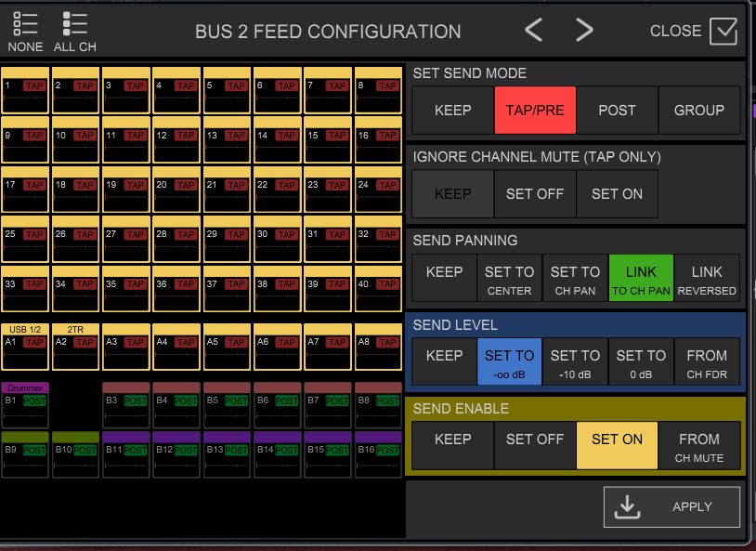Close the feed configuration dialog

pos(694,32)
